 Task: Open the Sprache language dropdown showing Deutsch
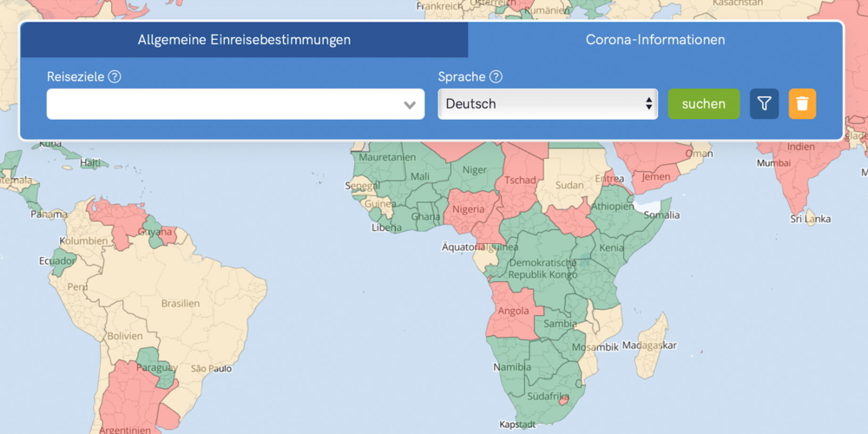pyautogui.click(x=547, y=104)
